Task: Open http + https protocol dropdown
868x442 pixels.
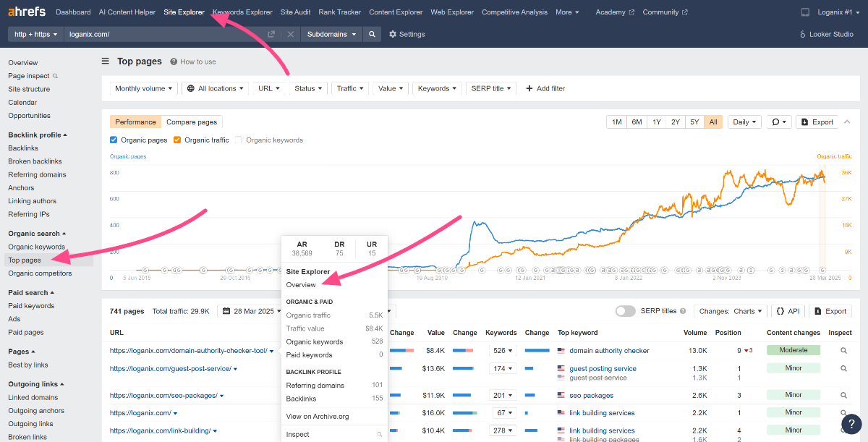Action: pyautogui.click(x=35, y=34)
